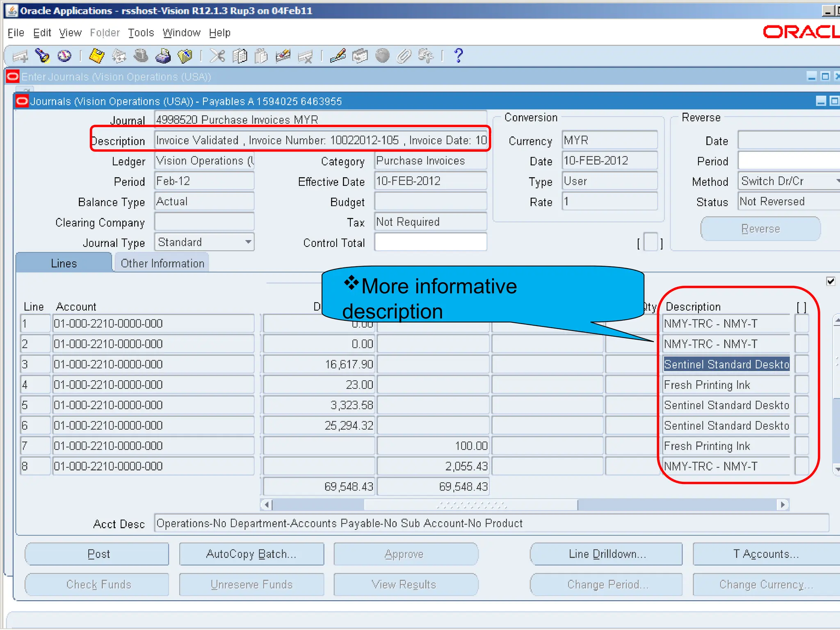Tick the flexfield box on line 4
Screen dimensions: 840x630
801,385
